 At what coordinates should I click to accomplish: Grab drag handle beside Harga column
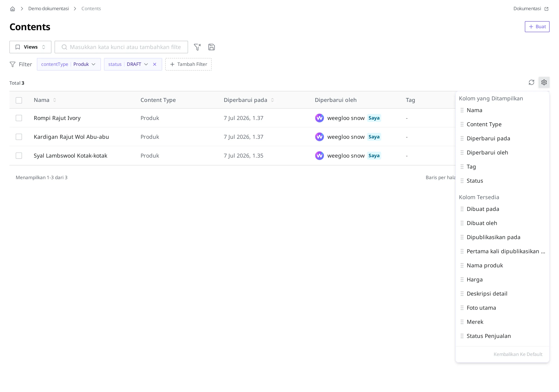(462, 280)
